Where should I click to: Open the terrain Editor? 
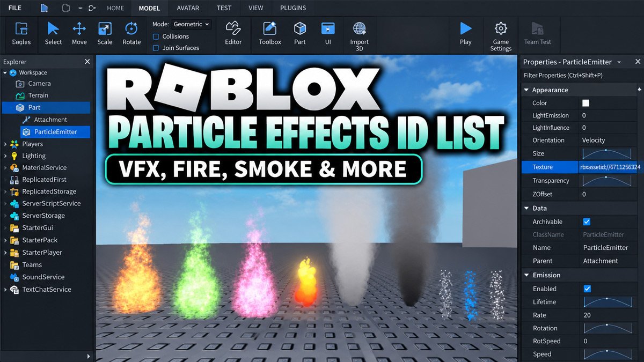[x=233, y=33]
